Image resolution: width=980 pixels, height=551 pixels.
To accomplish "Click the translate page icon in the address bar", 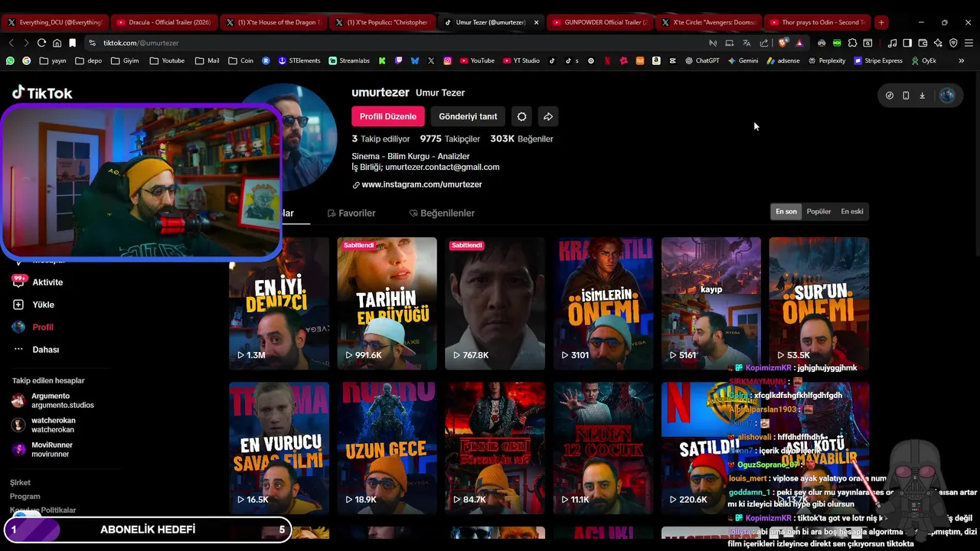I will [746, 43].
